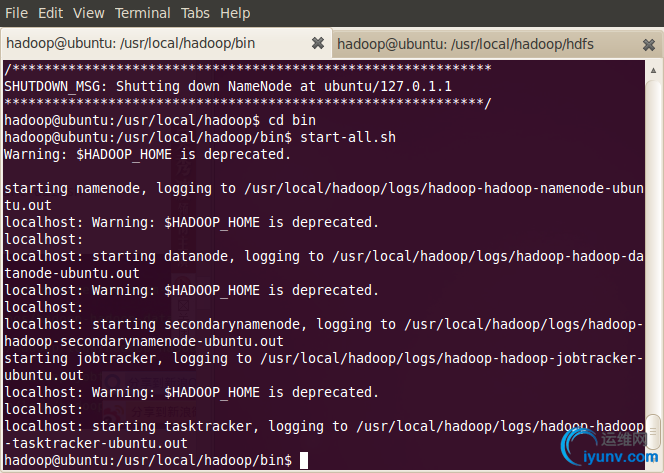Switch to the /usr/local/hadoop/bin tab
Screen dimensions: 664x473
167,43
